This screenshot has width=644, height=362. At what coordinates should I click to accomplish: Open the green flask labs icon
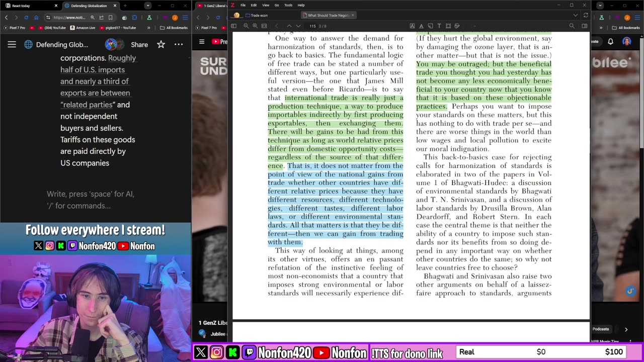point(149,18)
